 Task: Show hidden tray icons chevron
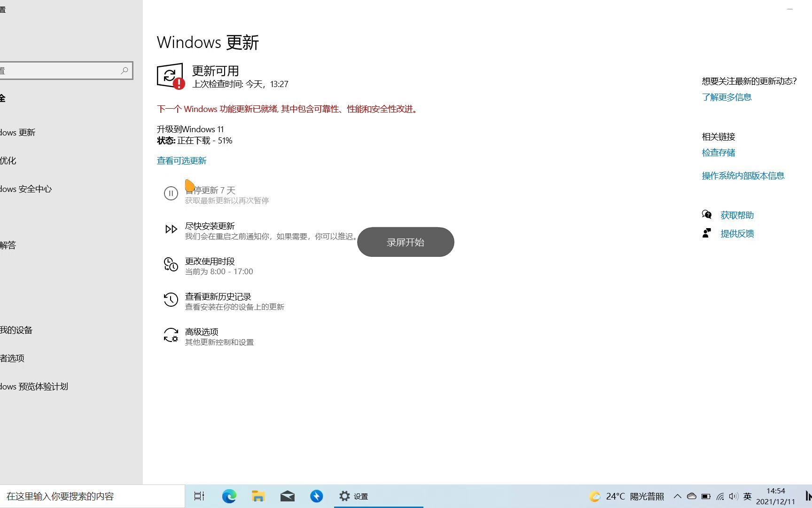coord(677,496)
